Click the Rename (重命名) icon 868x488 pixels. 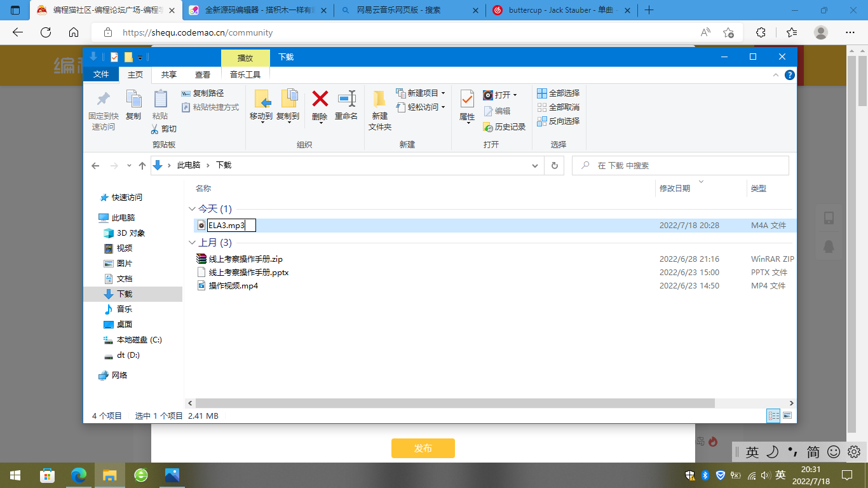346,98
